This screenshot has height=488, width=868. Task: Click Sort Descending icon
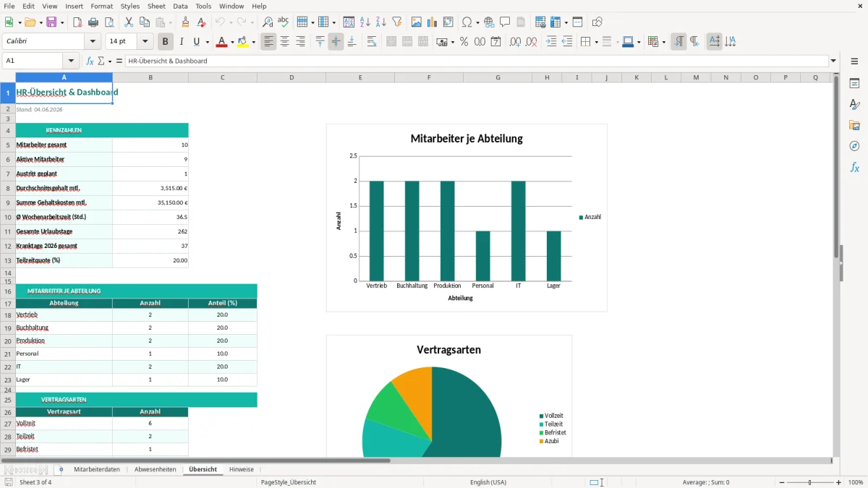pos(381,22)
